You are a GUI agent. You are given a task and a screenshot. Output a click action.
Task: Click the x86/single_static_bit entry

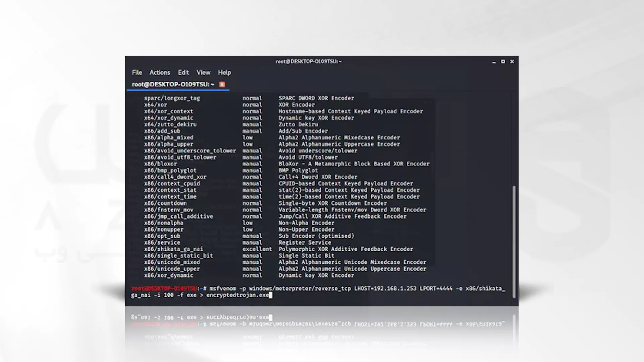pyautogui.click(x=179, y=255)
